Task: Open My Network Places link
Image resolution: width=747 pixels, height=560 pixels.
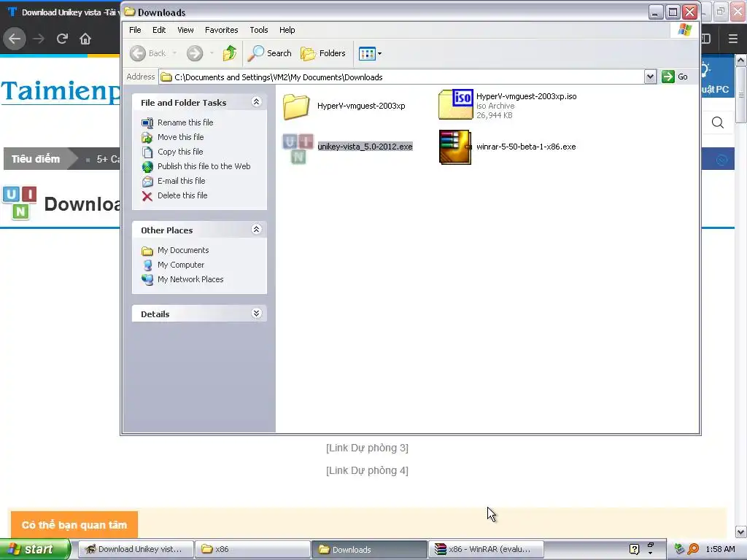Action: 190,279
